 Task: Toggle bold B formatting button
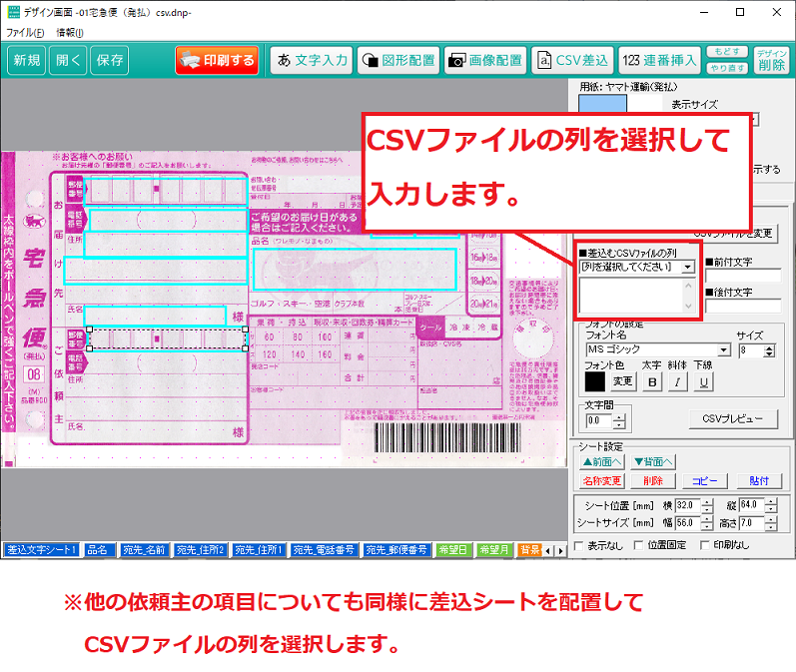pos(652,382)
